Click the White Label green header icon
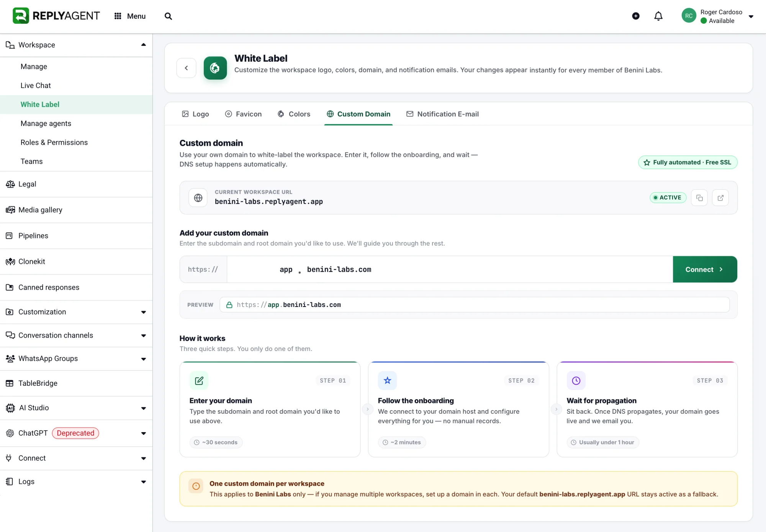The width and height of the screenshot is (766, 532). click(215, 68)
